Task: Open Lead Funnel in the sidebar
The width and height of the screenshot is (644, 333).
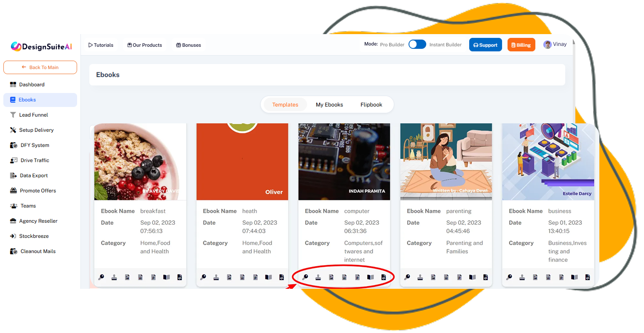Action: click(40, 115)
